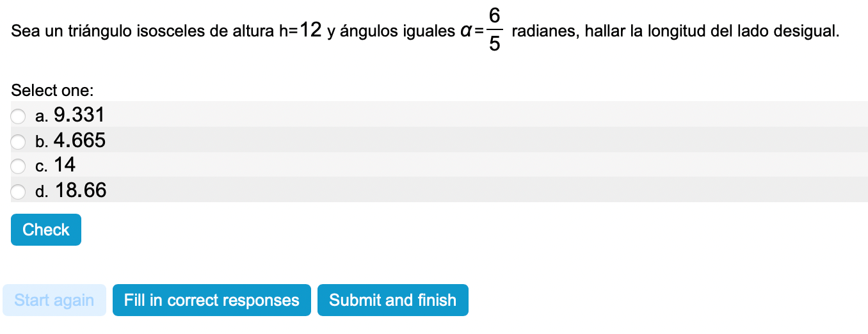Click the answer text 4.665
Image resolution: width=868 pixels, height=334 pixels.
[79, 141]
